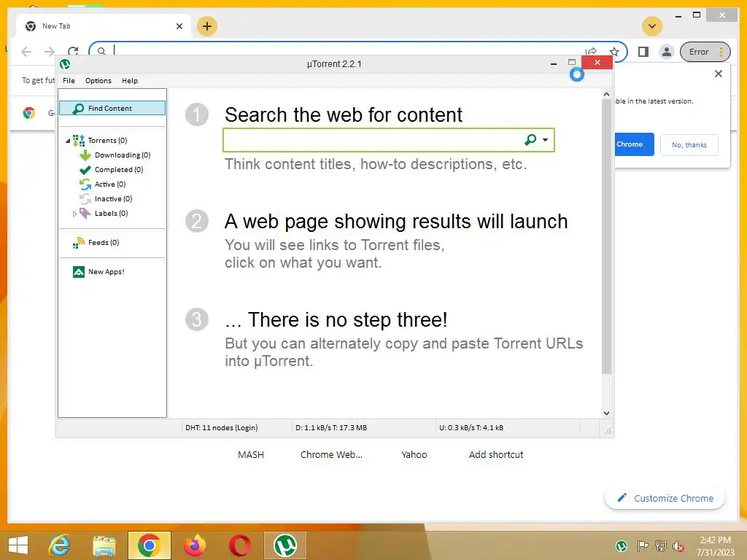Click the µTorrent vertical scrollbar thumb
Screen dimensions: 747x560
click(606, 237)
